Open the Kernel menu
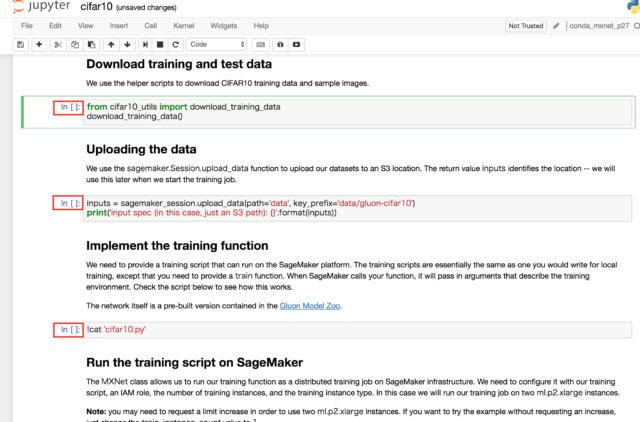Screen dimensions: 640x422 (x=184, y=26)
